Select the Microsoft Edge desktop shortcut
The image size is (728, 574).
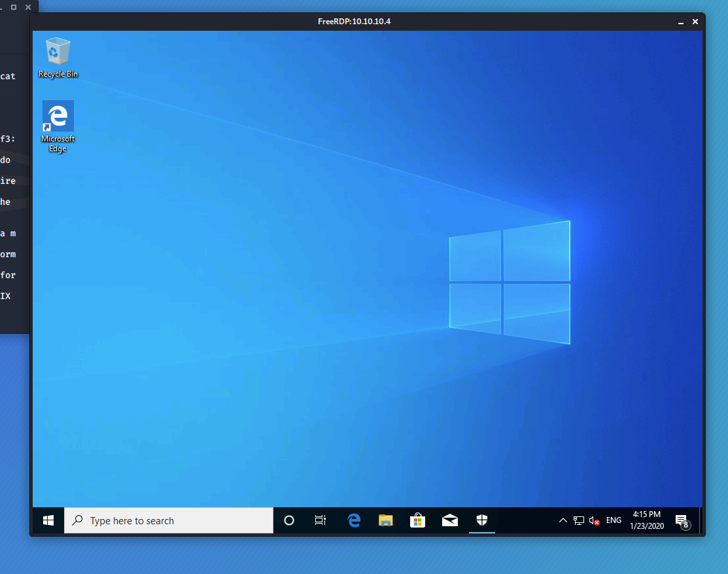(x=58, y=126)
